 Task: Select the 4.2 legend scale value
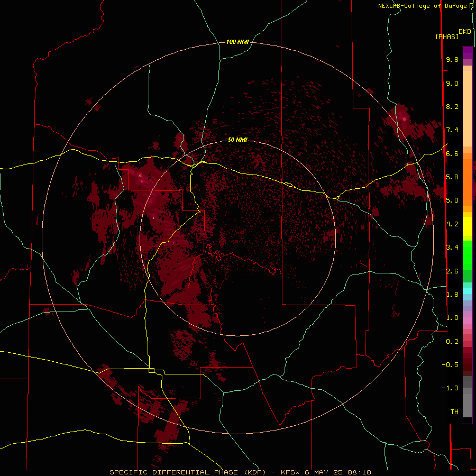click(x=452, y=224)
